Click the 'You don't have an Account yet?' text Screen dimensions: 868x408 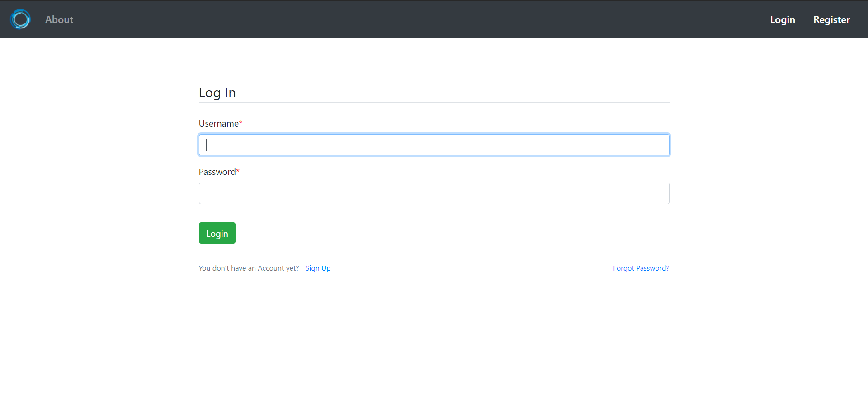(x=249, y=268)
